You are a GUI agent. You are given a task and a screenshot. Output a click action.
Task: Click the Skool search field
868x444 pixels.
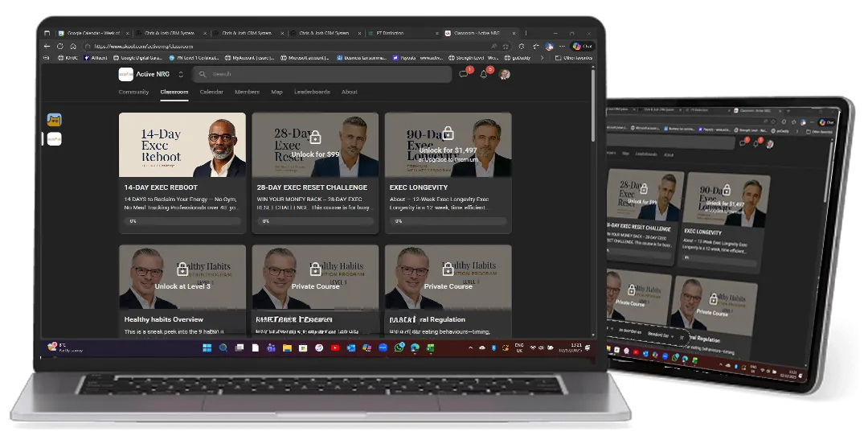coord(322,74)
